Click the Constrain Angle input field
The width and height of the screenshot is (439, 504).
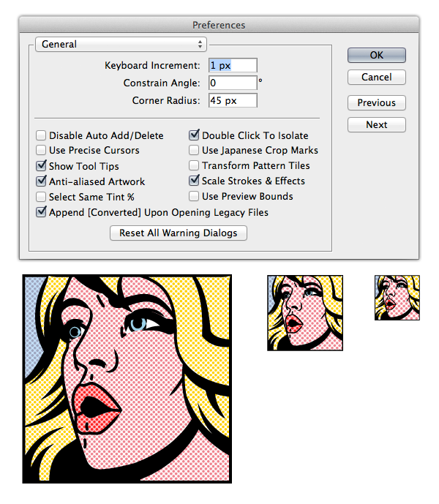click(x=232, y=83)
